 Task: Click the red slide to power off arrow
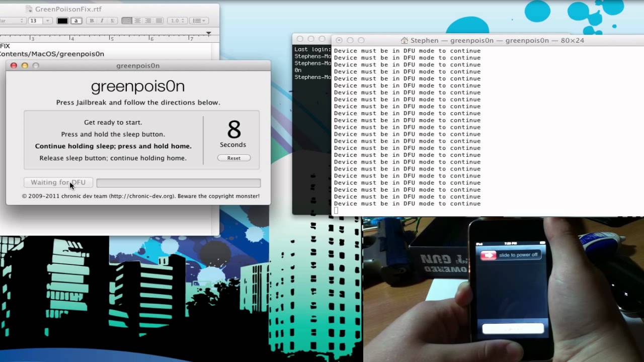488,255
